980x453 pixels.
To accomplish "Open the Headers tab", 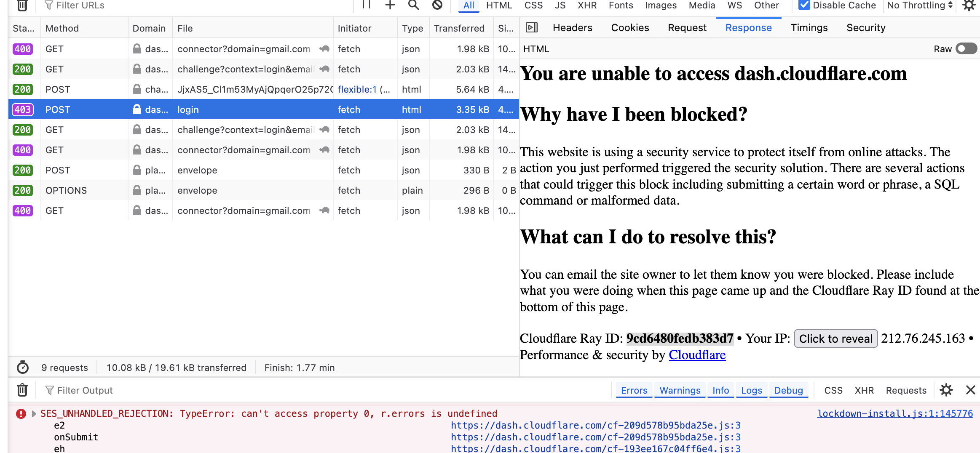I will pyautogui.click(x=573, y=28).
